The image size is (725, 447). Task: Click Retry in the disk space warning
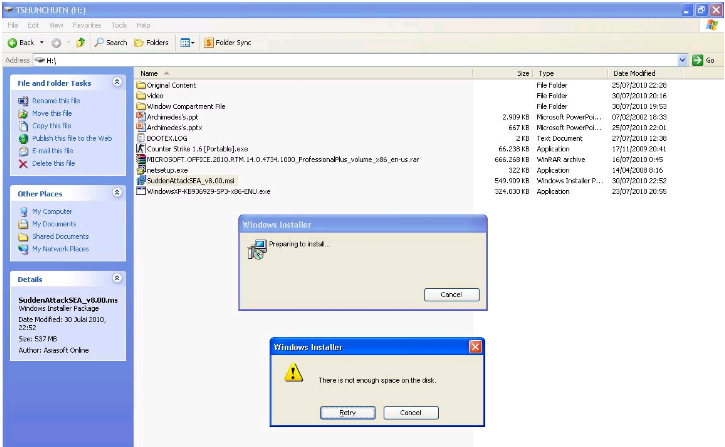(348, 412)
